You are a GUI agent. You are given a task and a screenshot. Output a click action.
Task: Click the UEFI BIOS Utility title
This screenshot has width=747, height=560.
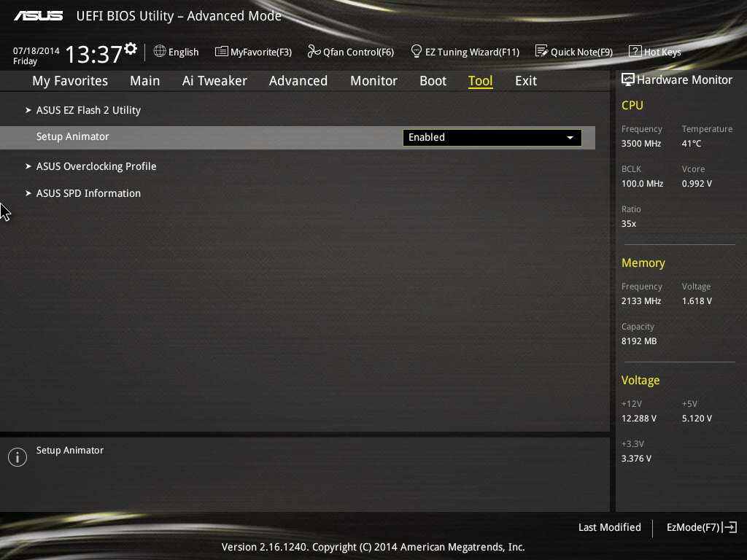pyautogui.click(x=179, y=16)
